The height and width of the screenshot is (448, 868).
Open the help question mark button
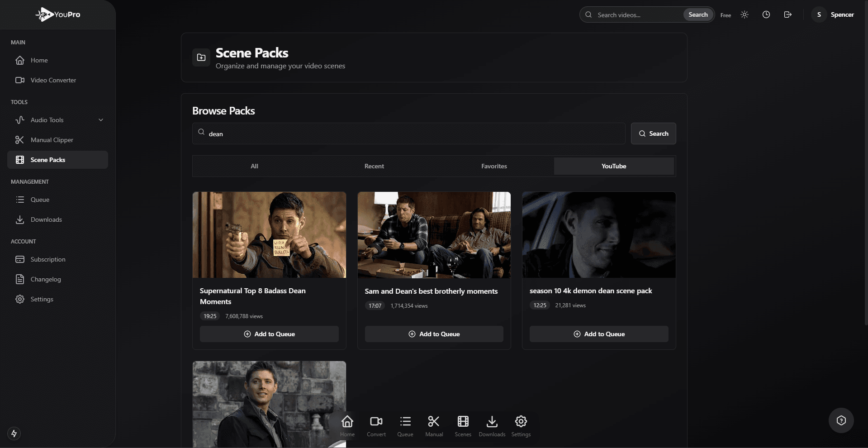pyautogui.click(x=841, y=421)
